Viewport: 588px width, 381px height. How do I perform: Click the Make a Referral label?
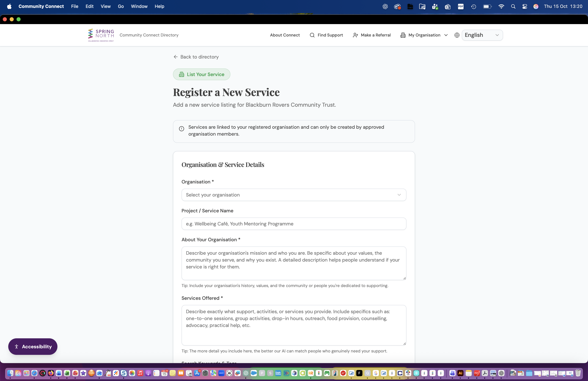click(375, 35)
